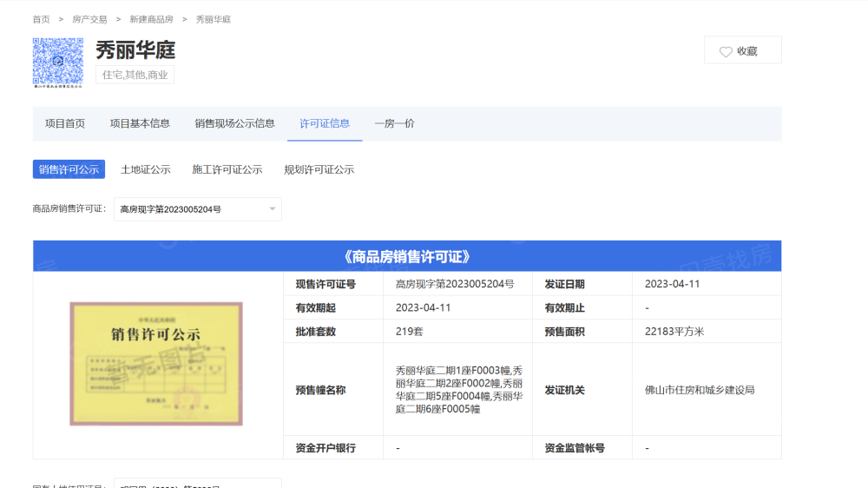Open the 商品房销售许可证 dropdown arrow

coord(273,208)
